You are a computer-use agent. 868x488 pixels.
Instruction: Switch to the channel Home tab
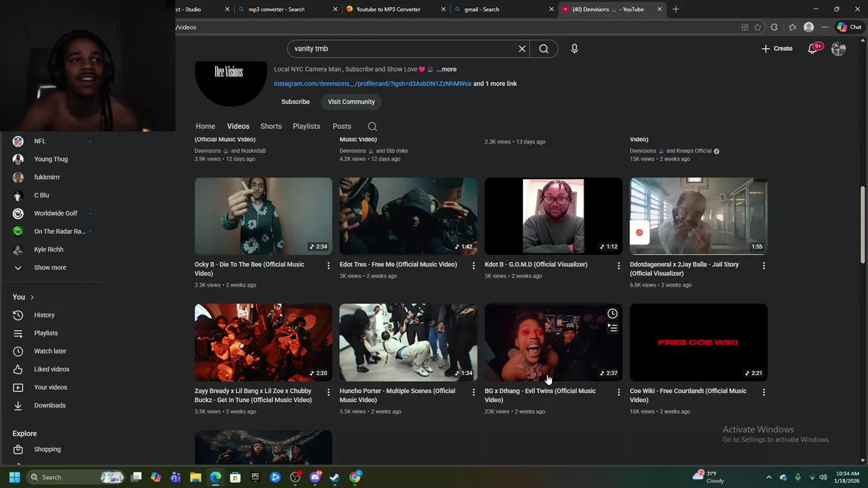(205, 127)
